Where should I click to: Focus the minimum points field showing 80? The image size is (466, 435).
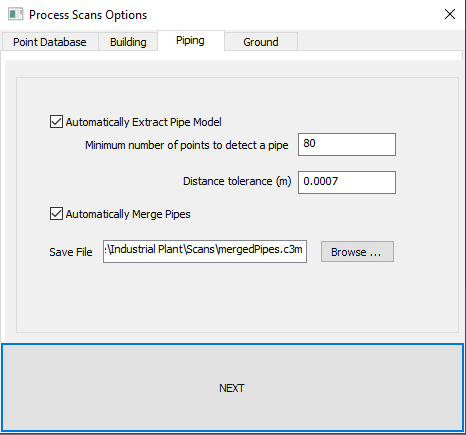coord(347,144)
